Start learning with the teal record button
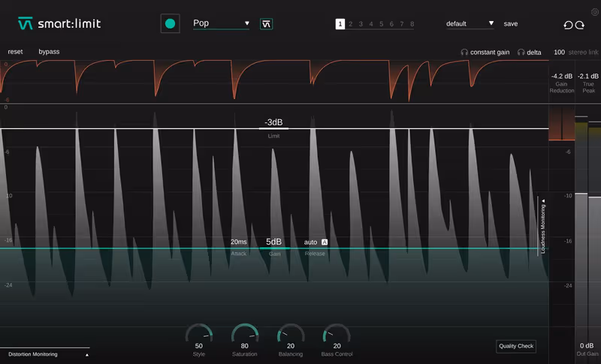601x364 pixels. pos(171,24)
